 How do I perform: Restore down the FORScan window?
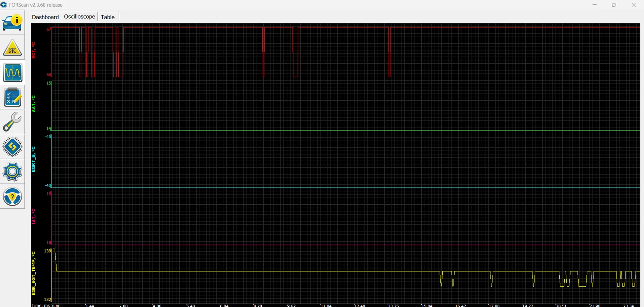(614, 5)
